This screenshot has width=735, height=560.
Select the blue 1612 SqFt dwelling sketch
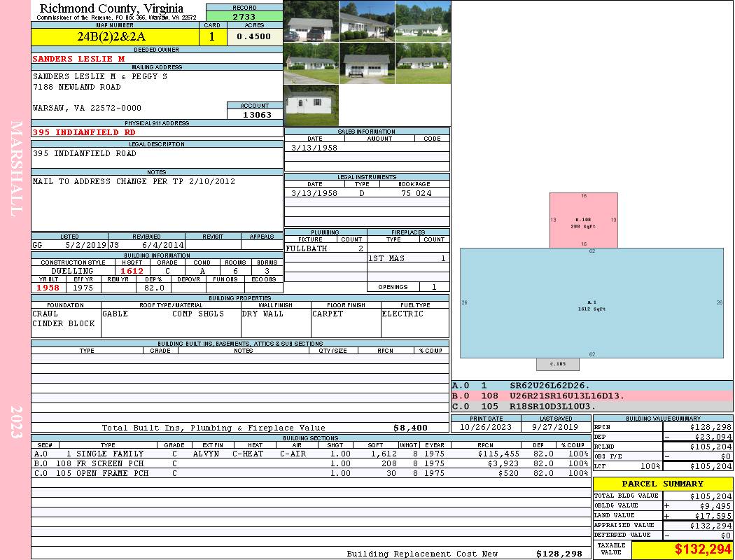point(591,303)
